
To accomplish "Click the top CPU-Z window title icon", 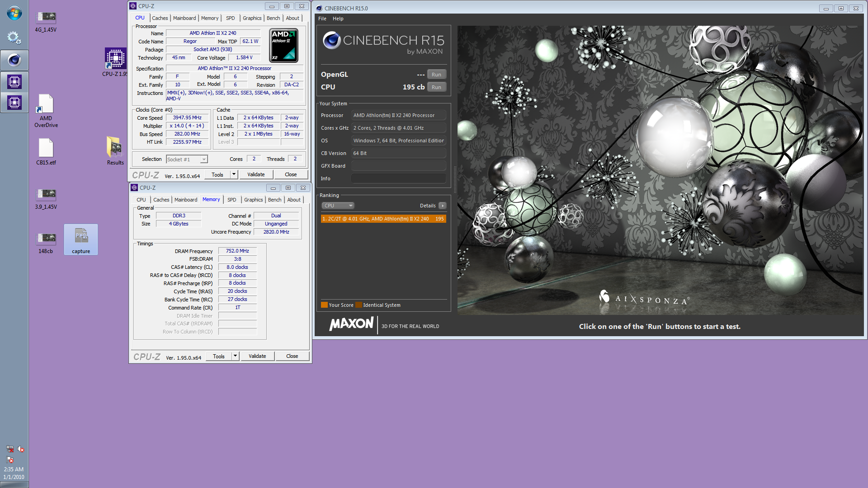I will [x=133, y=6].
